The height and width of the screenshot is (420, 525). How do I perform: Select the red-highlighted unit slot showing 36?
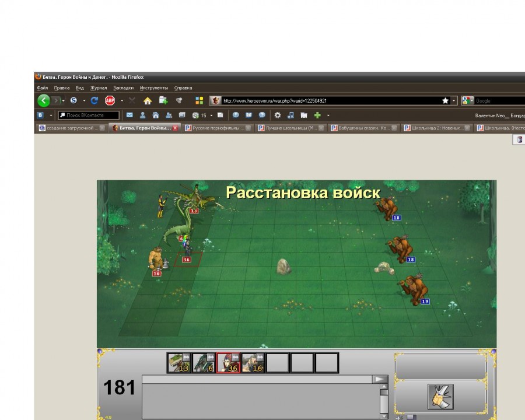click(x=228, y=363)
